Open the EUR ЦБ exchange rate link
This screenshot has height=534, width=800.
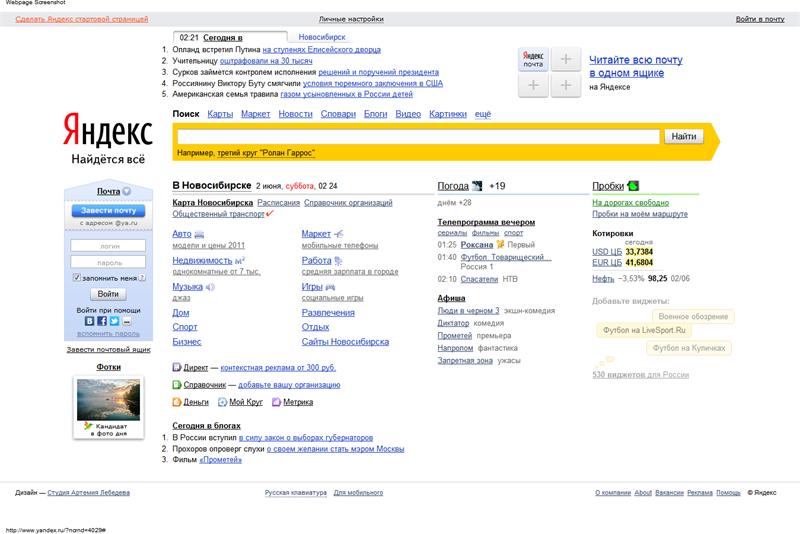pyautogui.click(x=607, y=262)
